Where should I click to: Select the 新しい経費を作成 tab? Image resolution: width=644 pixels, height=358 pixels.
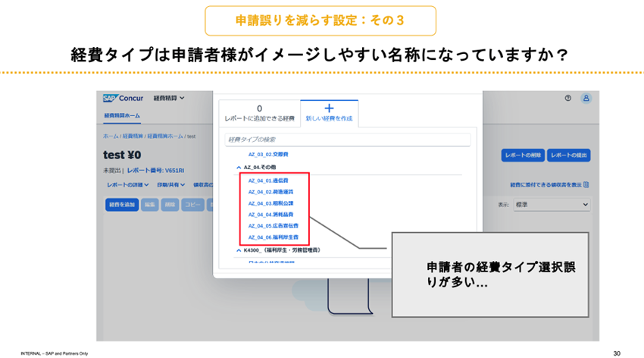329,113
